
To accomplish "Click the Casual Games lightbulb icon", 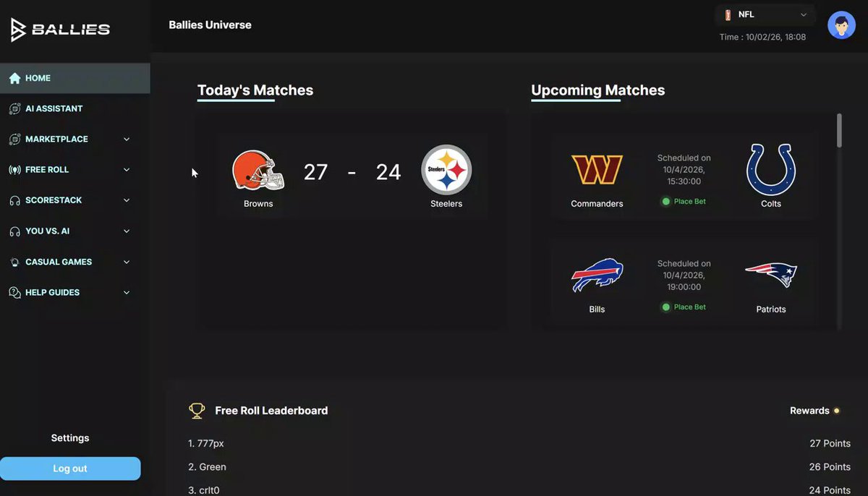I will tap(14, 262).
